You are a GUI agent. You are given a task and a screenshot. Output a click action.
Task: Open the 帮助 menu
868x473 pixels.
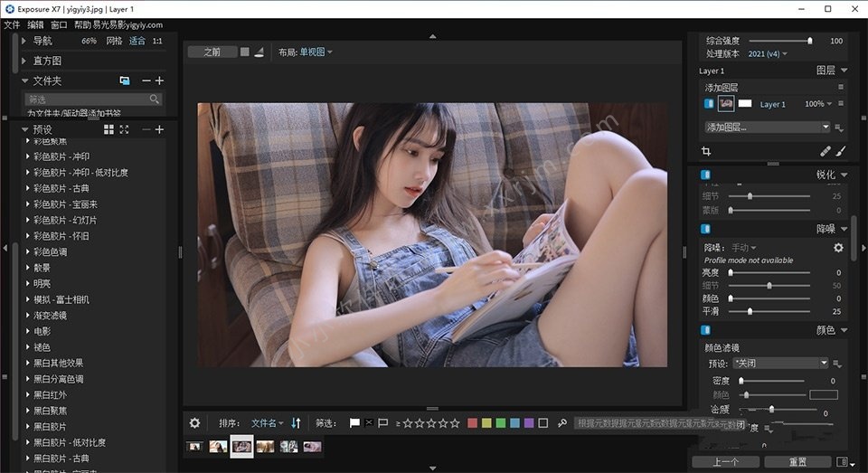(82, 25)
